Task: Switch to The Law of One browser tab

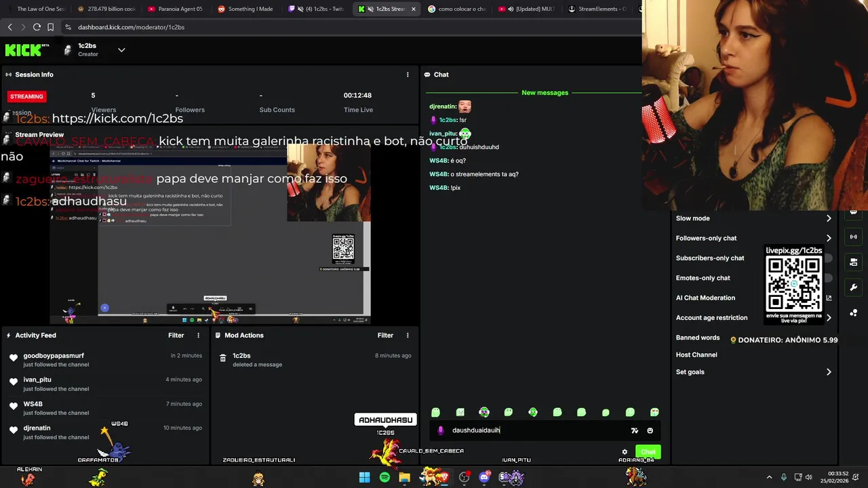Action: tap(35, 9)
